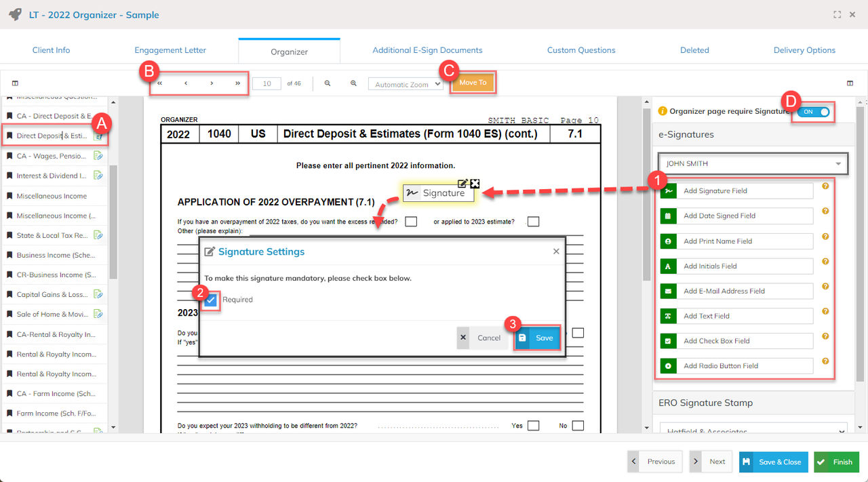The image size is (868, 482).
Task: Open the JOHN SMITH signer dropdown
Action: point(753,163)
